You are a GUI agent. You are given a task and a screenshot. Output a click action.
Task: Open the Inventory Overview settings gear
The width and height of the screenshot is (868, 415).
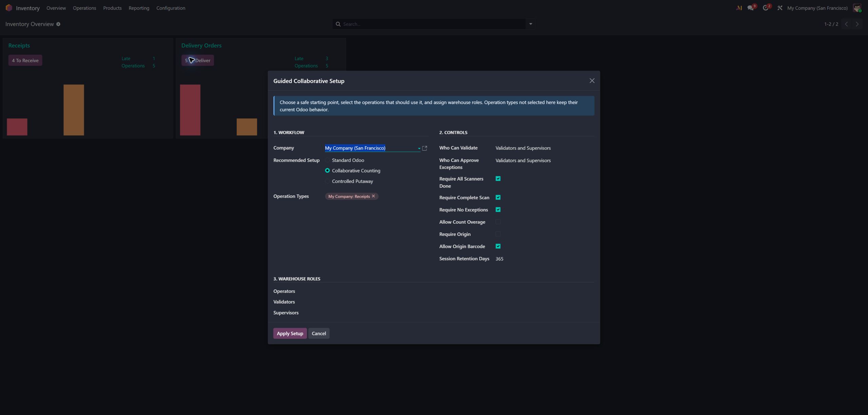pos(58,24)
